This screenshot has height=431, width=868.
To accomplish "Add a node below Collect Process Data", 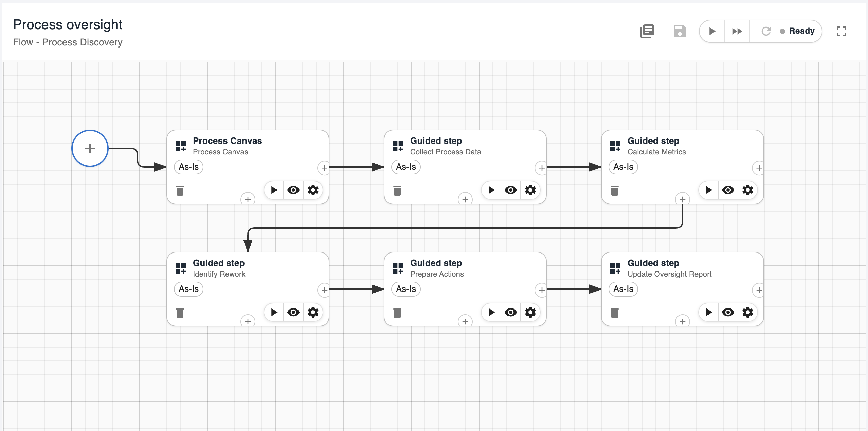I will coord(465,199).
